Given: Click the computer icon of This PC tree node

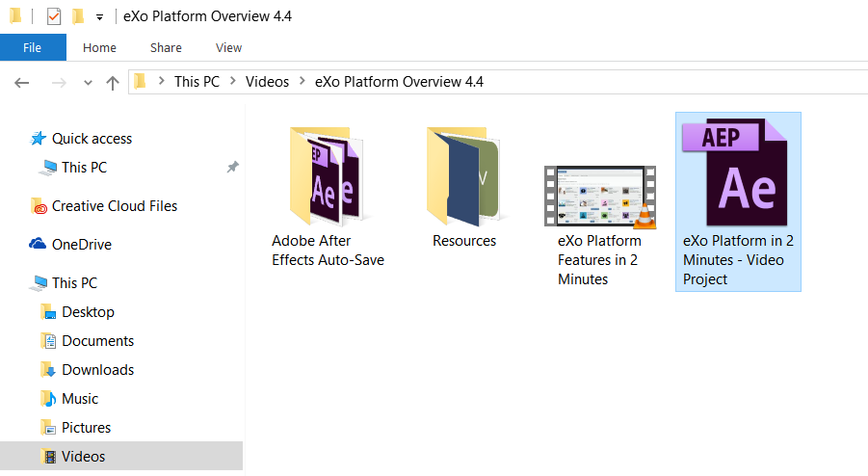Looking at the screenshot, I should pos(39,283).
